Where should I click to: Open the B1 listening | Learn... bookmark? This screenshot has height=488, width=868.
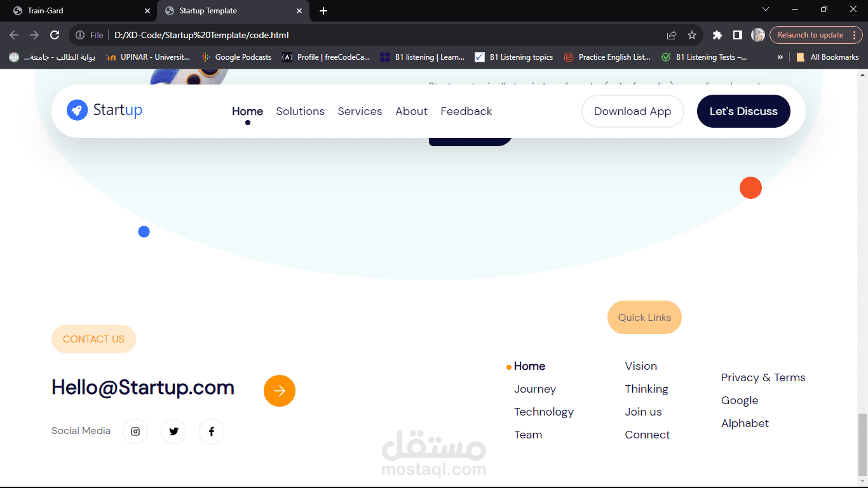[423, 57]
